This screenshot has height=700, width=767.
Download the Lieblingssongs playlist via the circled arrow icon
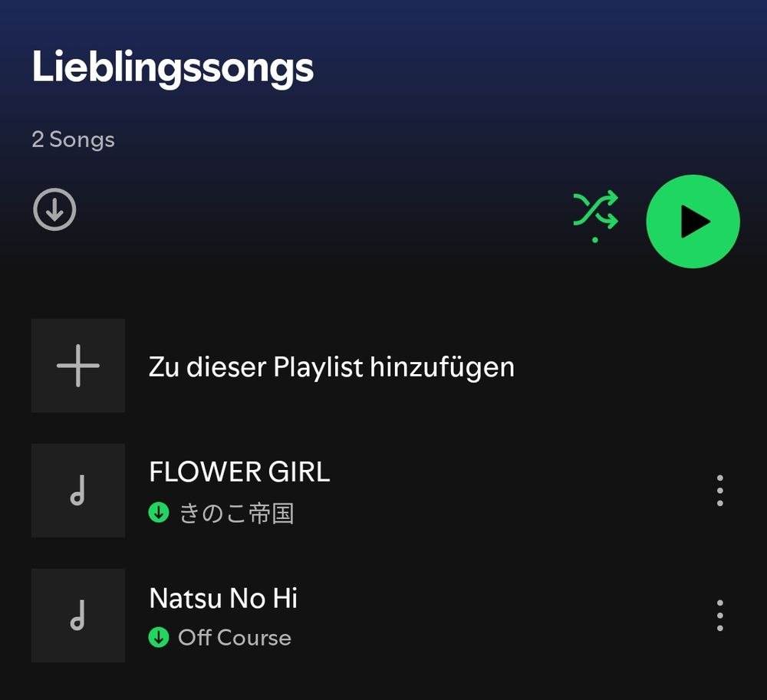pos(54,209)
